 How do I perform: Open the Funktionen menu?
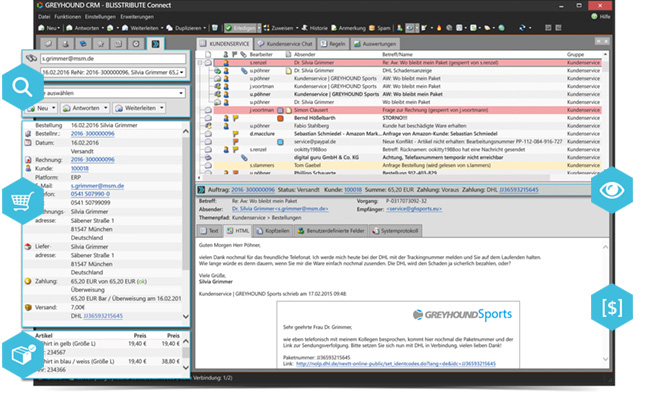click(x=68, y=17)
